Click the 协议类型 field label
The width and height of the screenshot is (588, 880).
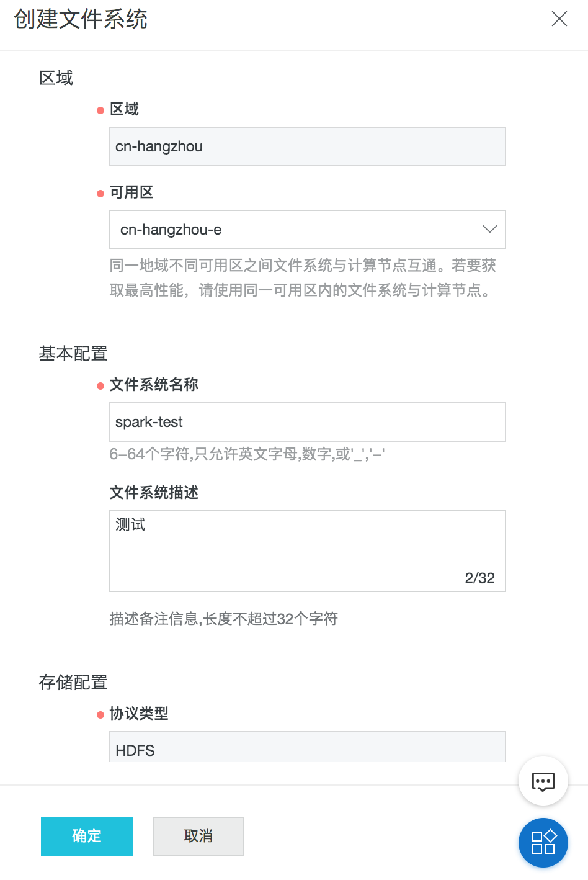click(x=139, y=714)
